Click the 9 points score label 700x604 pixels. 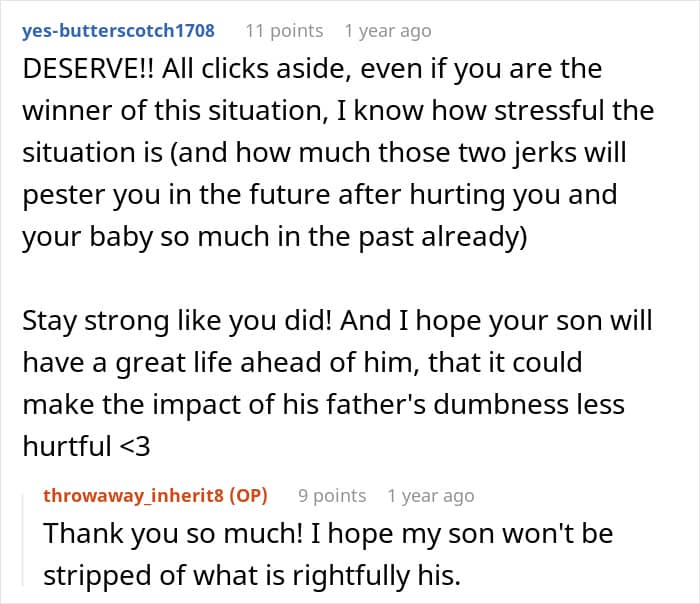coord(332,496)
